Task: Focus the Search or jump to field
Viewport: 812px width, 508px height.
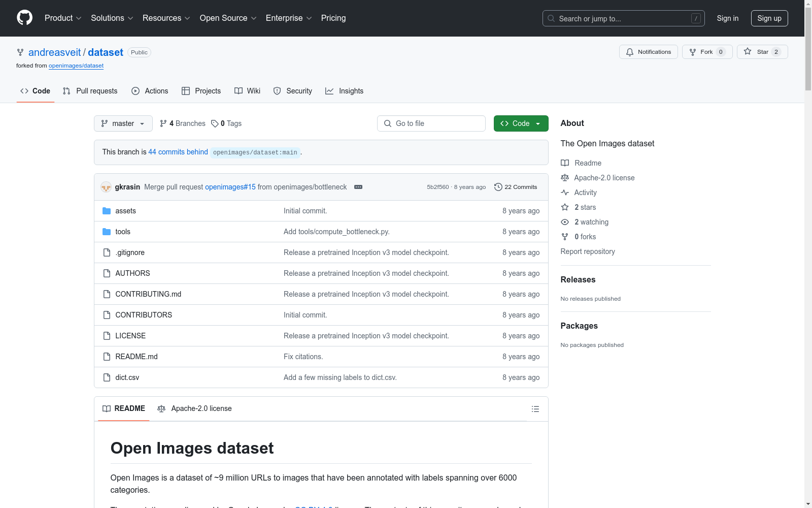Action: pos(623,18)
